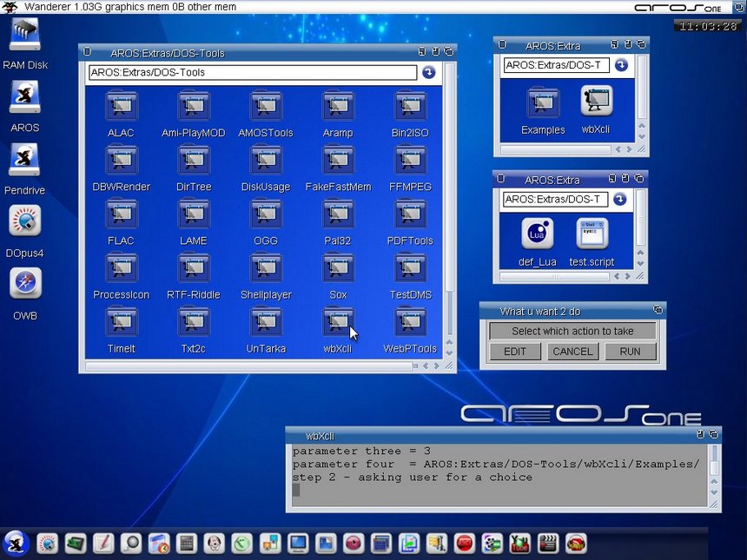
Task: Click the AROS start icon in dock
Action: (16, 544)
